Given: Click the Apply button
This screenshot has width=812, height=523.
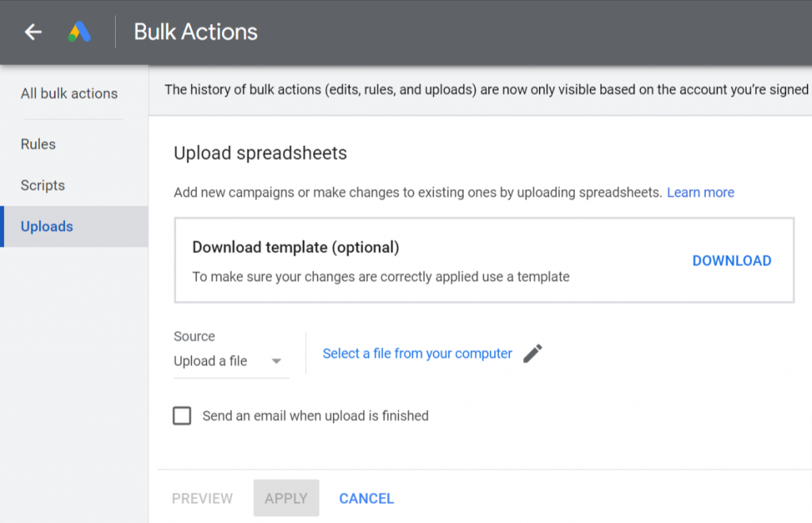Looking at the screenshot, I should 286,498.
